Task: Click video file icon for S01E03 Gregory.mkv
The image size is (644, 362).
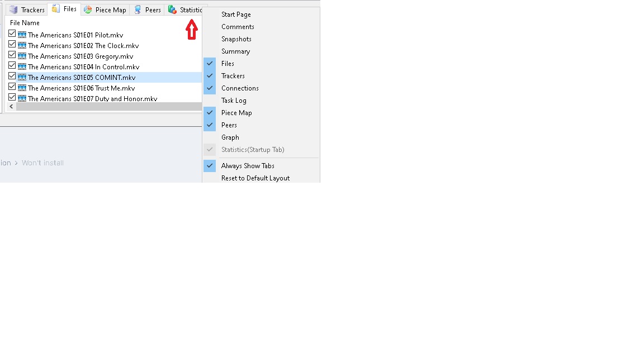Action: 22,56
